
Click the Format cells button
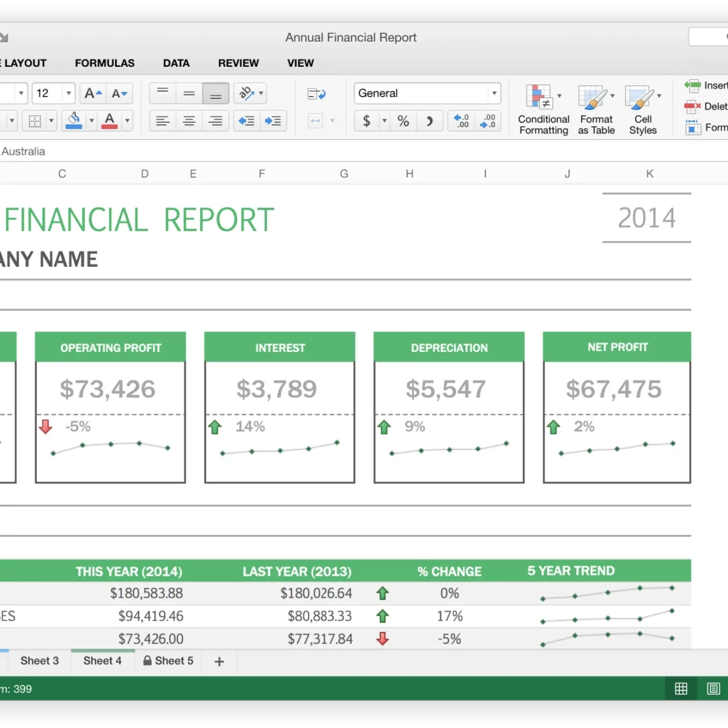pos(707,127)
